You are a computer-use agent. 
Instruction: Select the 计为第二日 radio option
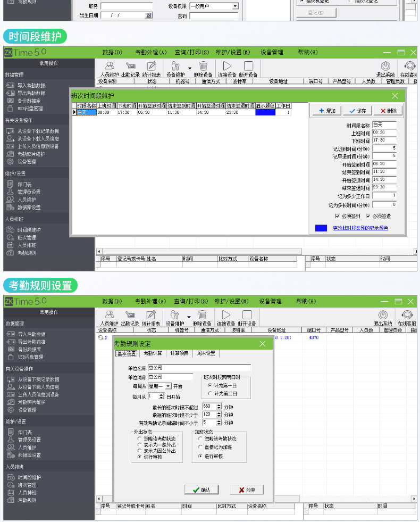pos(209,394)
